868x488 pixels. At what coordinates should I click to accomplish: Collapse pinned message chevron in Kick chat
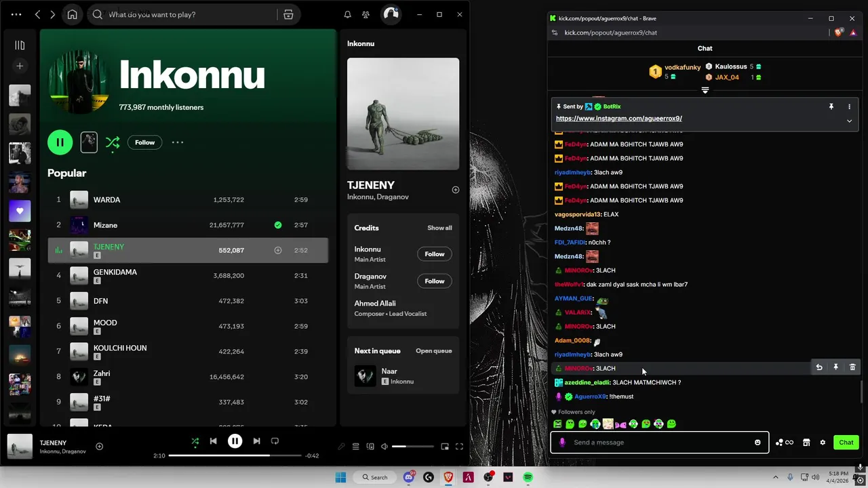coord(849,121)
